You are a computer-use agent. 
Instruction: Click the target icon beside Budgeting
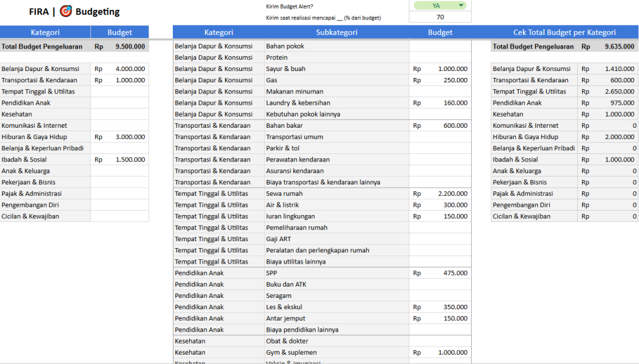(66, 11)
